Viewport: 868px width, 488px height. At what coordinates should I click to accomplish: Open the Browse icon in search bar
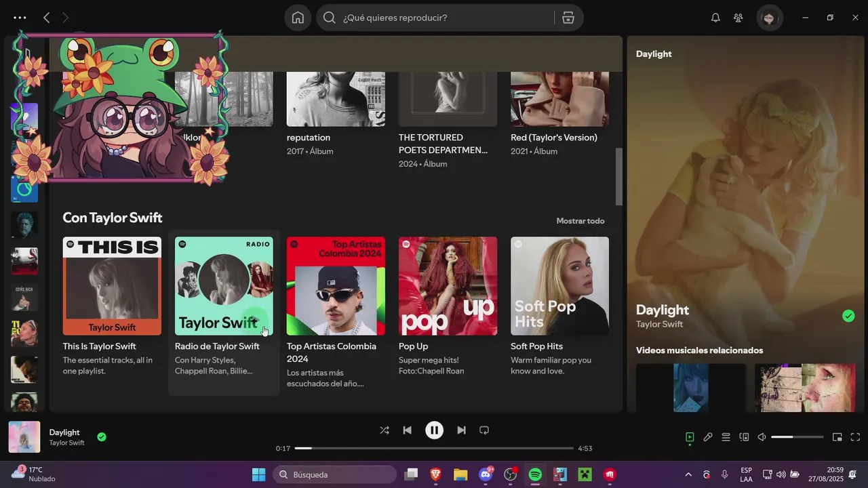pyautogui.click(x=568, y=18)
